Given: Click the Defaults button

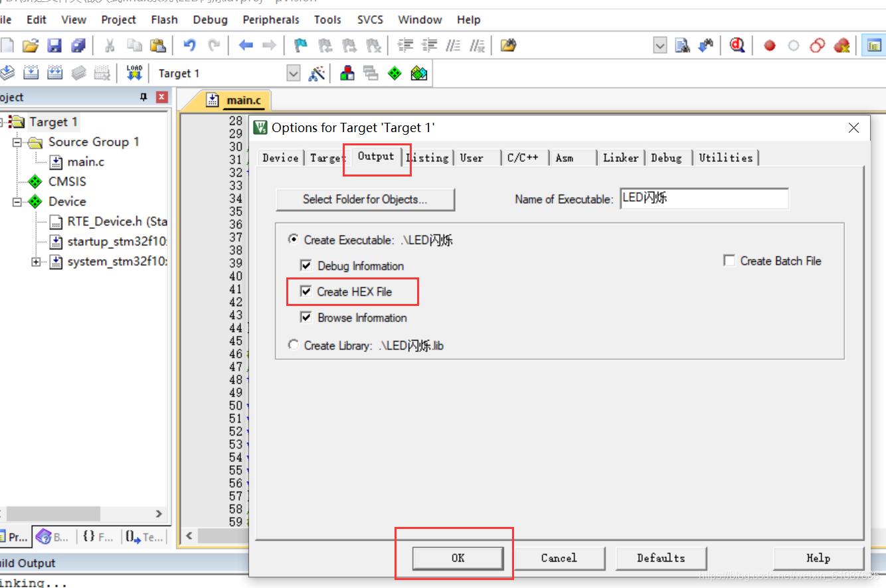Looking at the screenshot, I should pyautogui.click(x=661, y=557).
